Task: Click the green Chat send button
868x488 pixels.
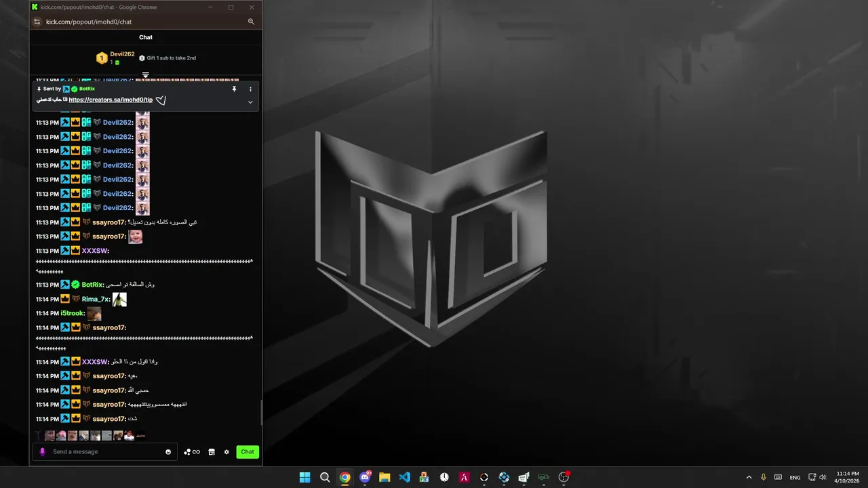Action: click(248, 451)
